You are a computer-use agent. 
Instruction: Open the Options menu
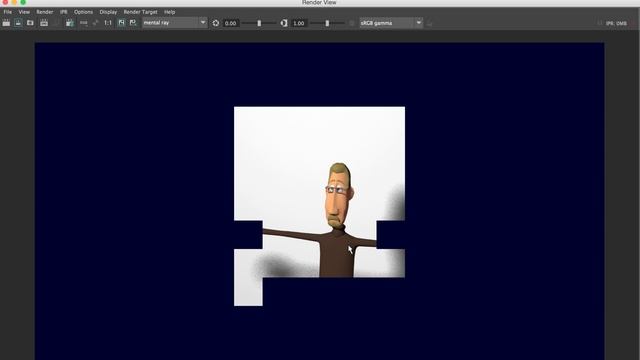tap(83, 12)
